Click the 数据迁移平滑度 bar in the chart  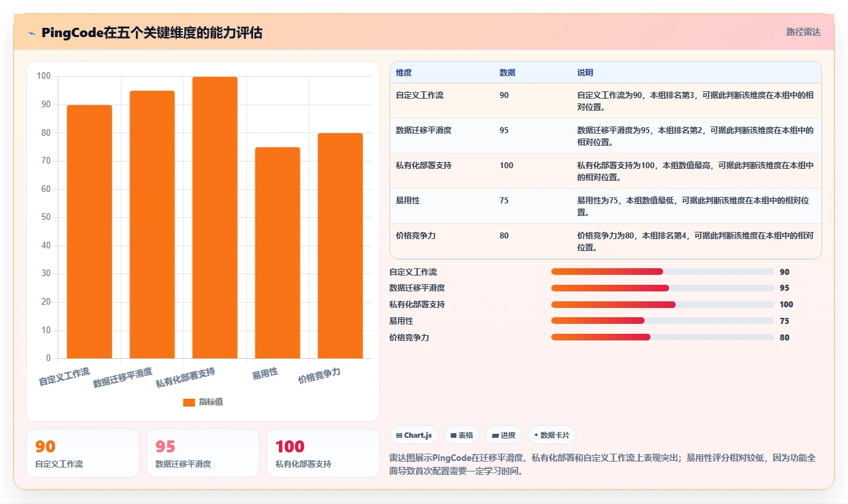pos(152,225)
